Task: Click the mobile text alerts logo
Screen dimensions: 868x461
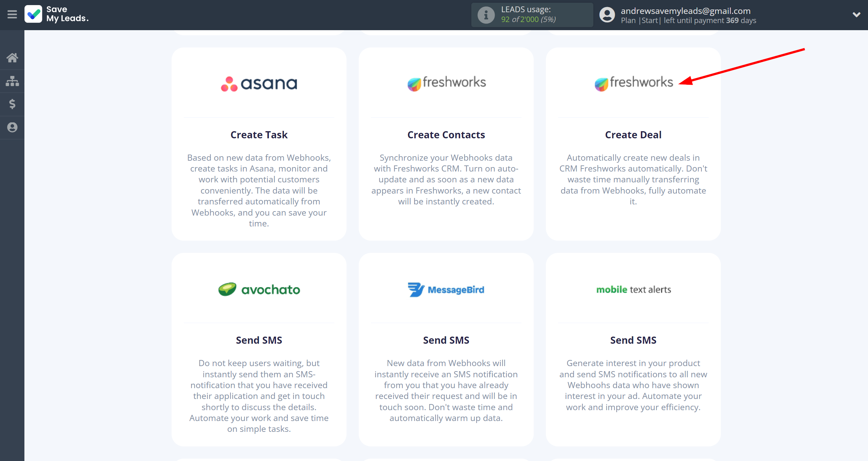Action: tap(633, 289)
